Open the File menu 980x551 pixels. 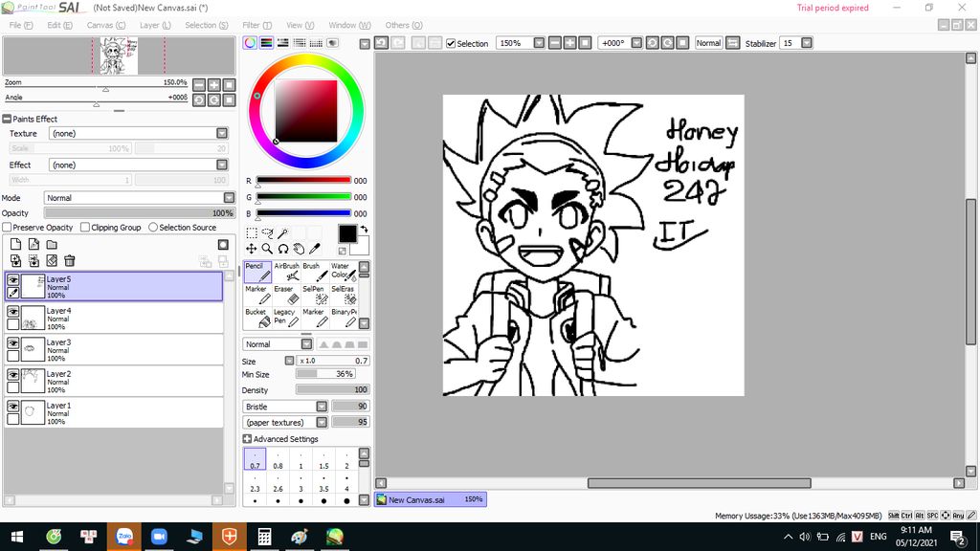21,25
